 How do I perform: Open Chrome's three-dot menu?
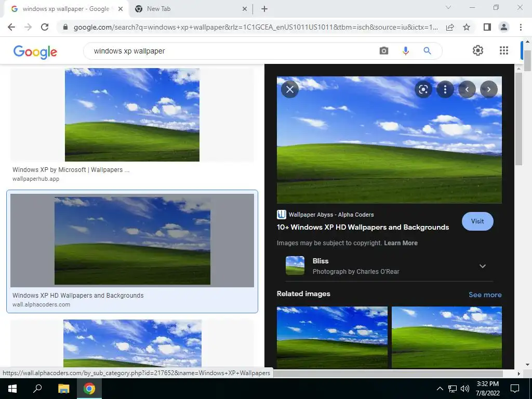tap(521, 27)
